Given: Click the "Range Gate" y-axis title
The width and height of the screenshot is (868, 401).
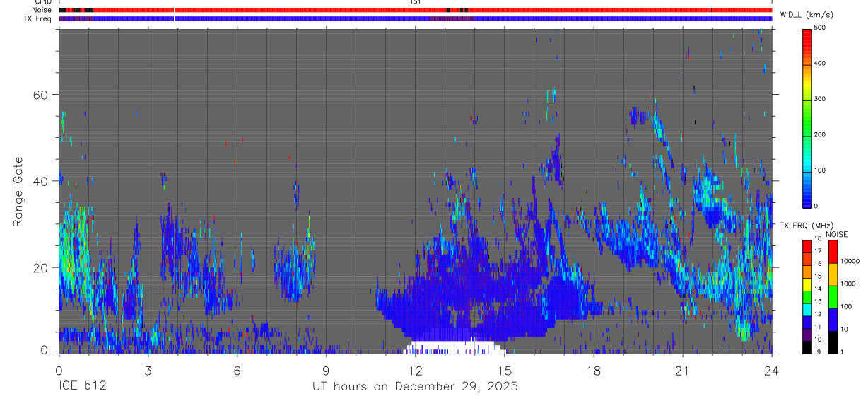Looking at the screenshot, I should (x=18, y=192).
